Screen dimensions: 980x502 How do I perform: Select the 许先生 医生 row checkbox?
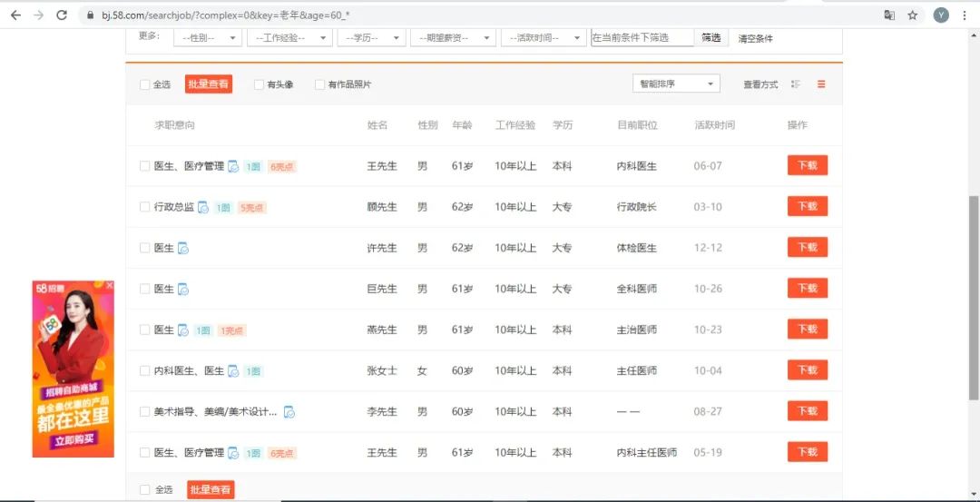click(144, 248)
